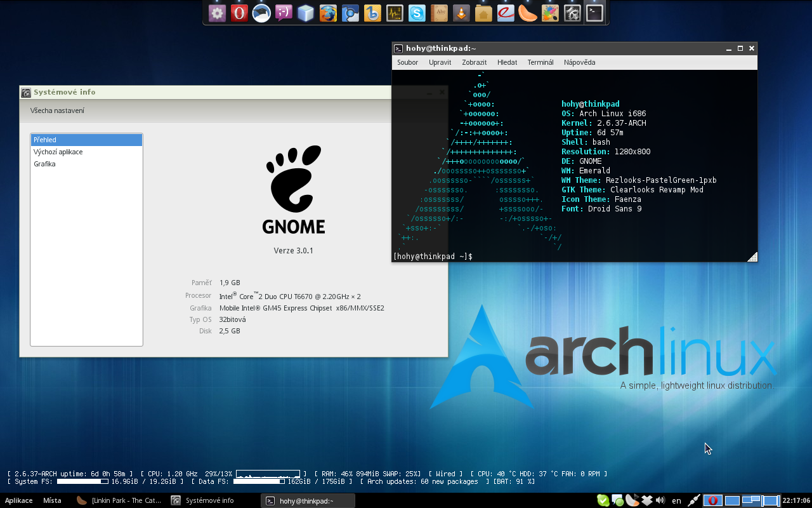
Task: Open the purple gear settings dock icon
Action: 218,13
